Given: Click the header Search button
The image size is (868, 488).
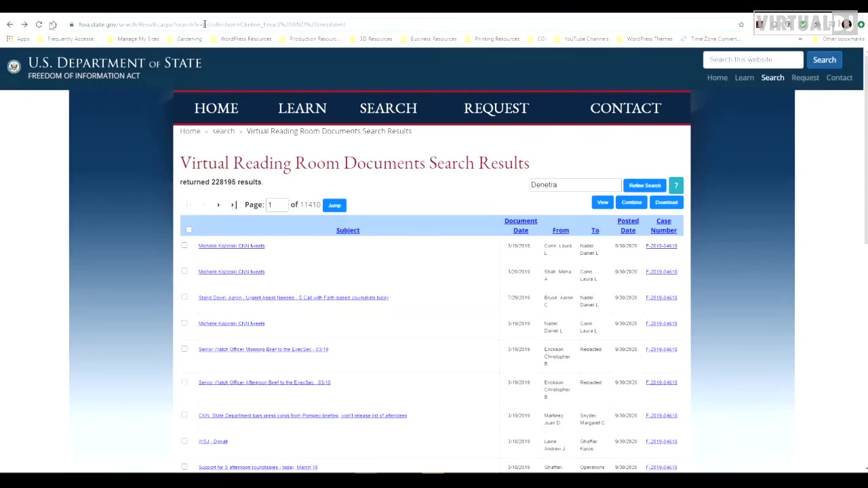Looking at the screenshot, I should point(825,60).
